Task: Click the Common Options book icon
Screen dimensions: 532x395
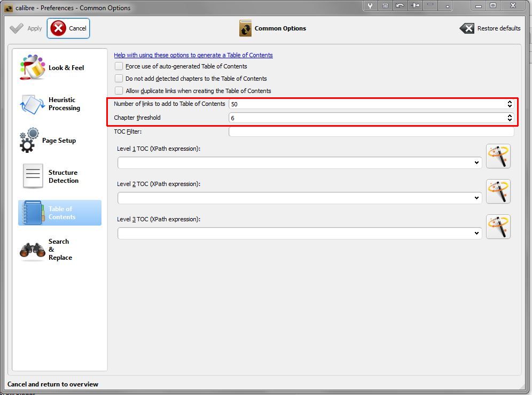Action: point(245,28)
